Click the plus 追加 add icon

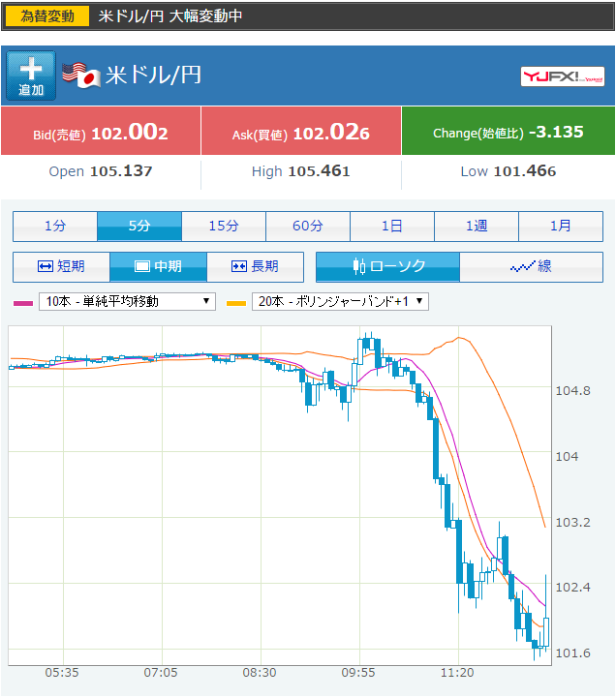point(31,76)
